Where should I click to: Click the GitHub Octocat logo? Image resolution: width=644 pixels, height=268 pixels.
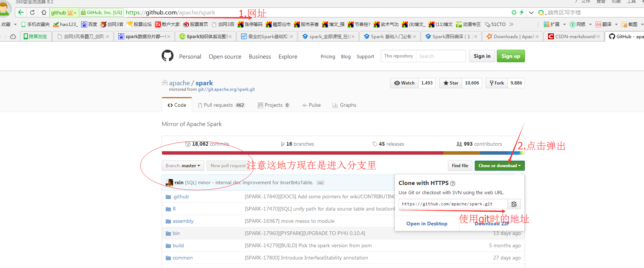tap(168, 56)
